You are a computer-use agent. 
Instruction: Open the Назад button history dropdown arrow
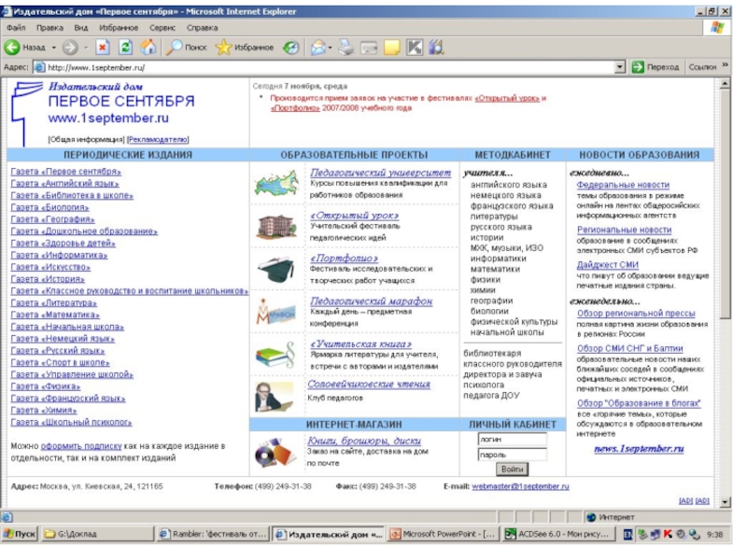click(x=53, y=48)
